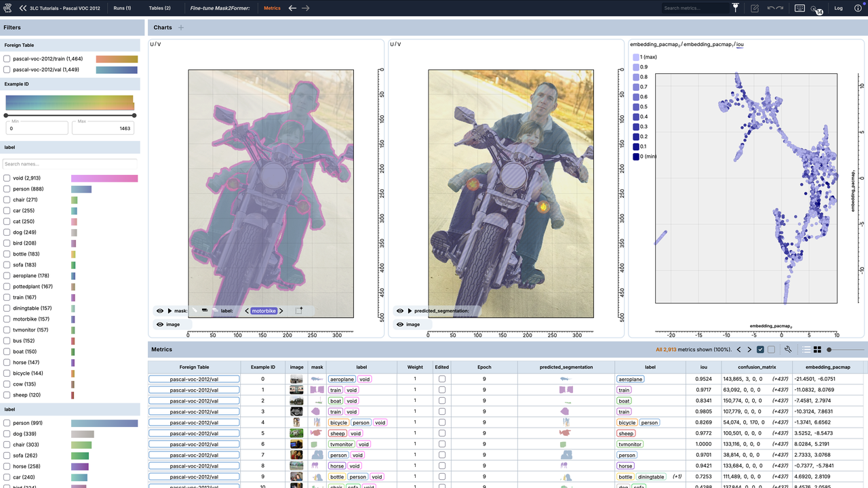Toggle the pascal-voc-2012/train filter checkbox
The image size is (868, 488).
tap(7, 59)
